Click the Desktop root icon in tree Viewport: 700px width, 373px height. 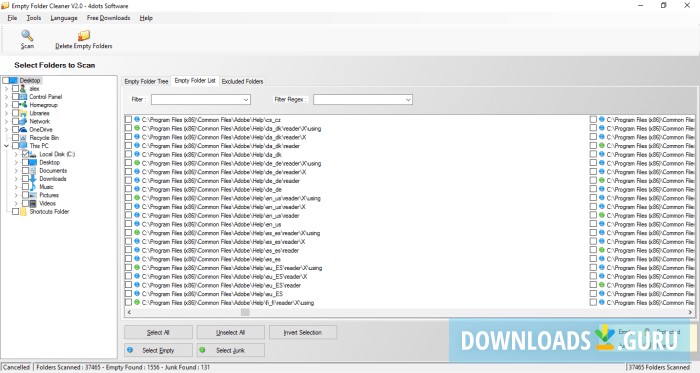point(13,80)
